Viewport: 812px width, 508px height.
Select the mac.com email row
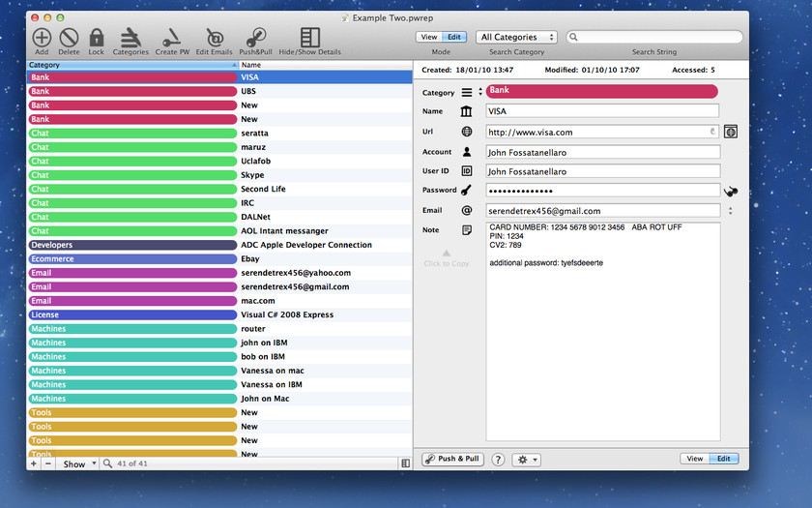click(x=219, y=301)
